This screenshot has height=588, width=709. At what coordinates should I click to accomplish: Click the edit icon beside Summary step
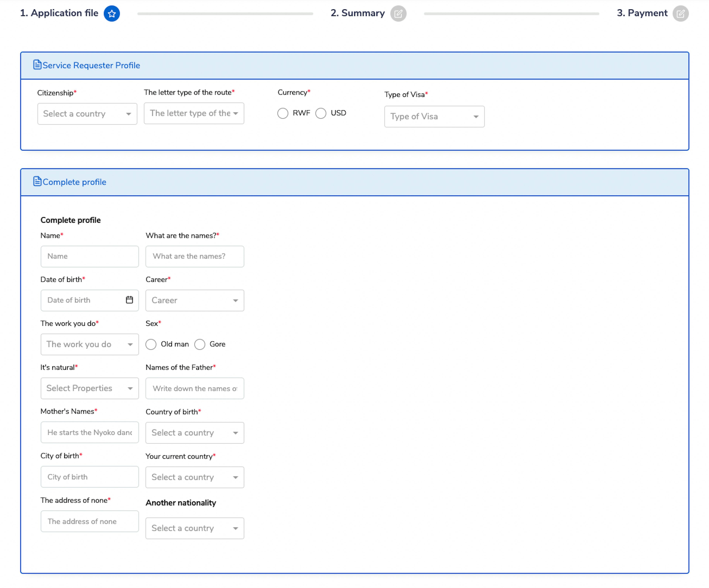[x=398, y=13]
